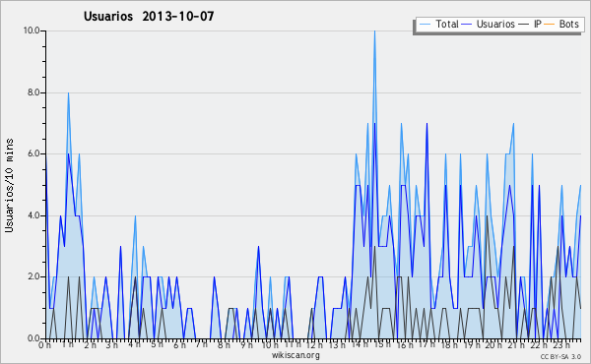Click the "wikiscan.org" label below the chart
Screen dimensions: 591x364
tap(295, 355)
